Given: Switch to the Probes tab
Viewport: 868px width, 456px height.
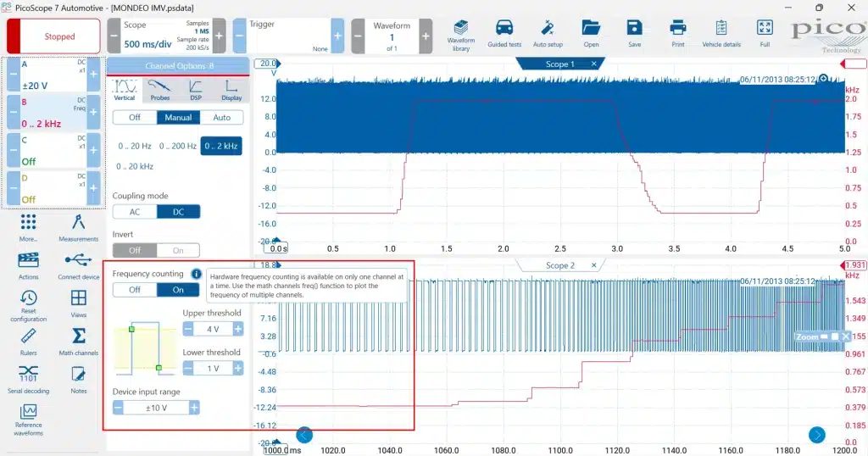Looking at the screenshot, I should (160, 90).
